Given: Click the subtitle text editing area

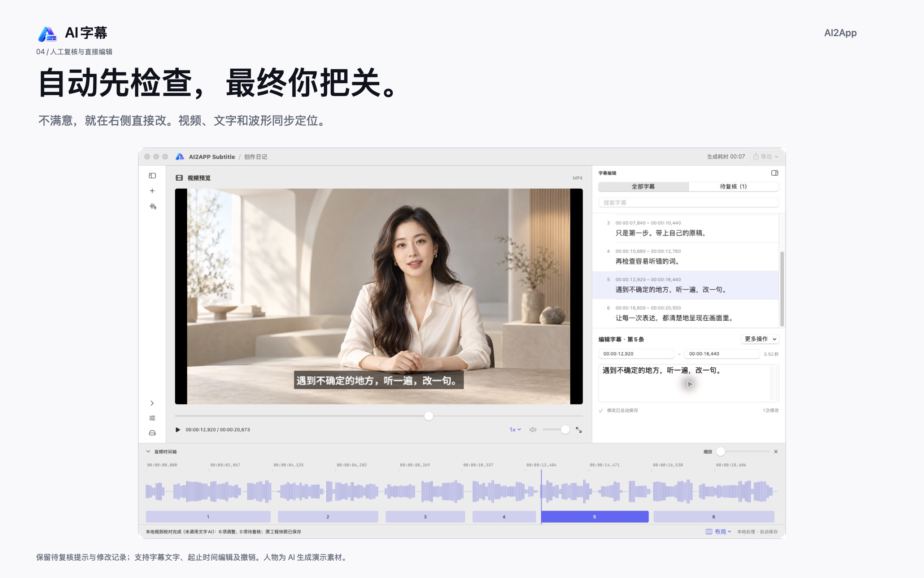Looking at the screenshot, I should tap(688, 383).
